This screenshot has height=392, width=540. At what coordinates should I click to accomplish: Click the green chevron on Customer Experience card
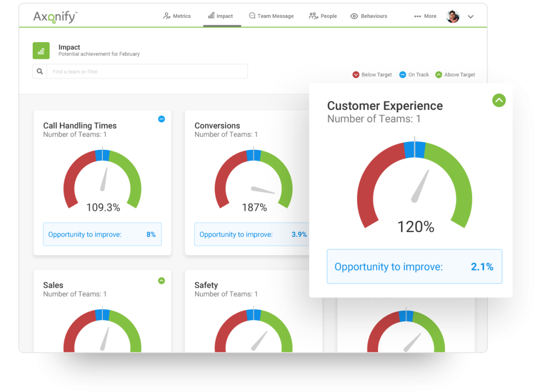tap(498, 100)
